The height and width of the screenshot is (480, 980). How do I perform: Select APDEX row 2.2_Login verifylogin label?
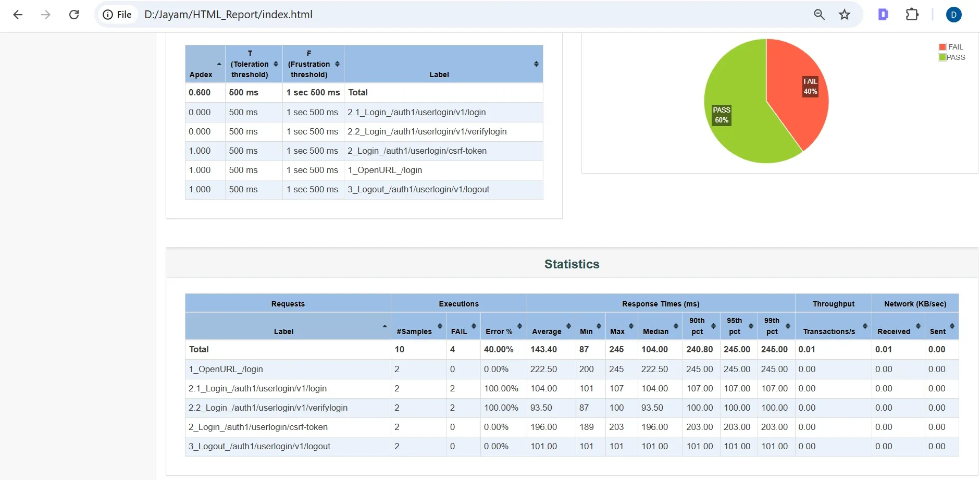click(427, 131)
